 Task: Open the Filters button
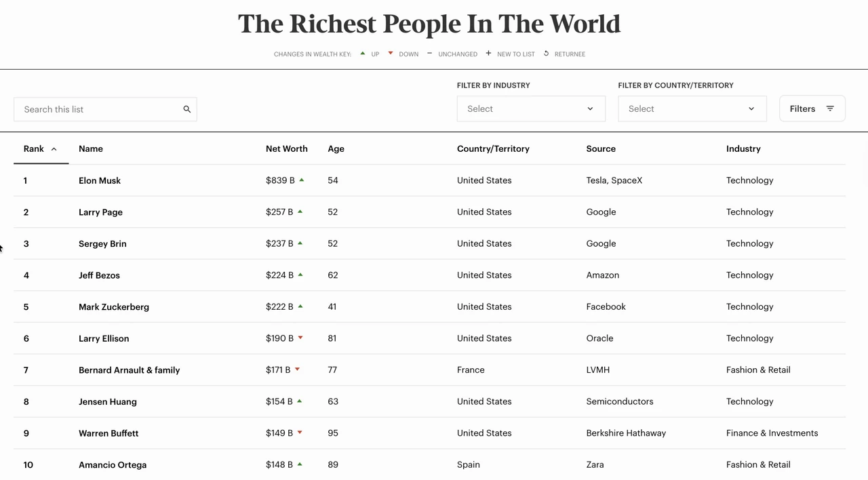pos(812,108)
